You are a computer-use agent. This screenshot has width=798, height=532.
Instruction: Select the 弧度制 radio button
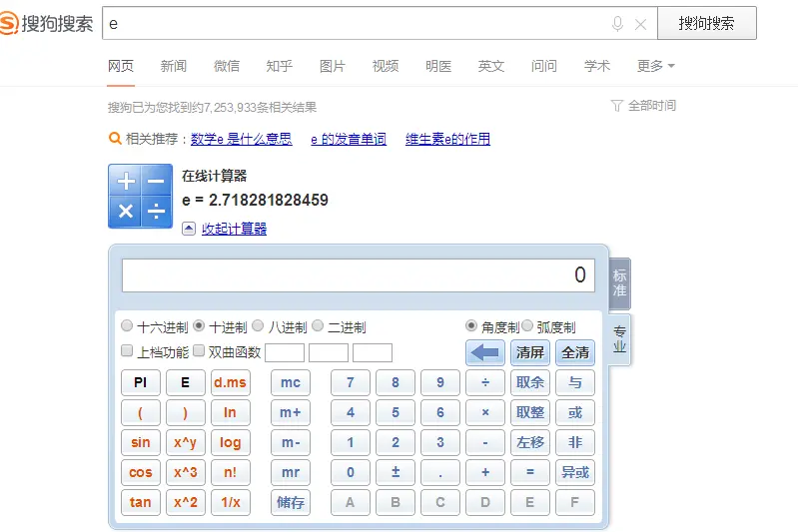tap(527, 326)
